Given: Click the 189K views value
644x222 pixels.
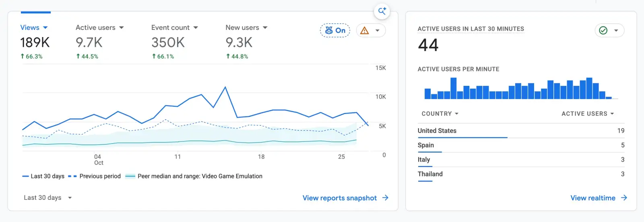Looking at the screenshot, I should [35, 42].
